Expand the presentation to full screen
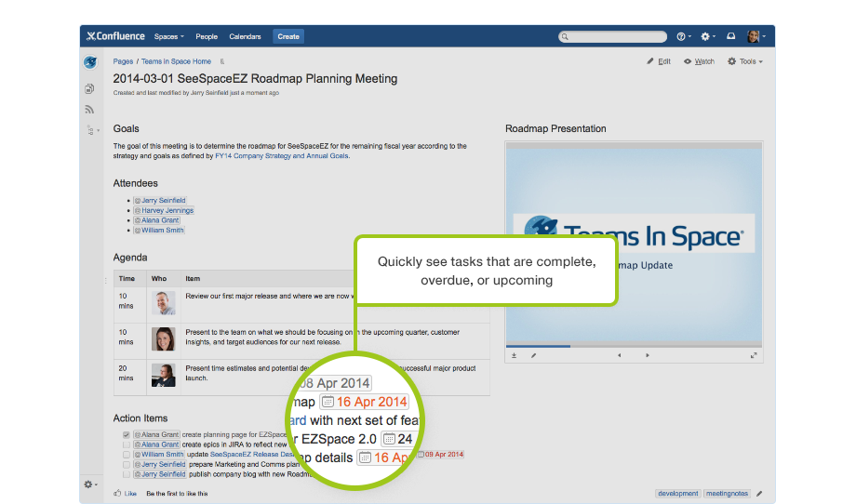This screenshot has height=504, width=856. (x=754, y=355)
